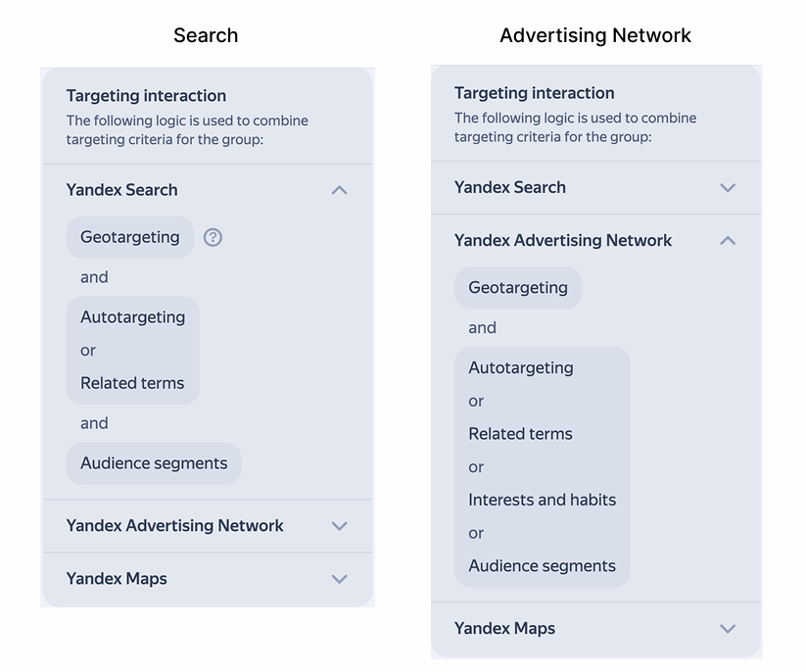Image resolution: width=806 pixels, height=672 pixels.
Task: Click the Targeting interaction title on left
Action: pos(146,96)
